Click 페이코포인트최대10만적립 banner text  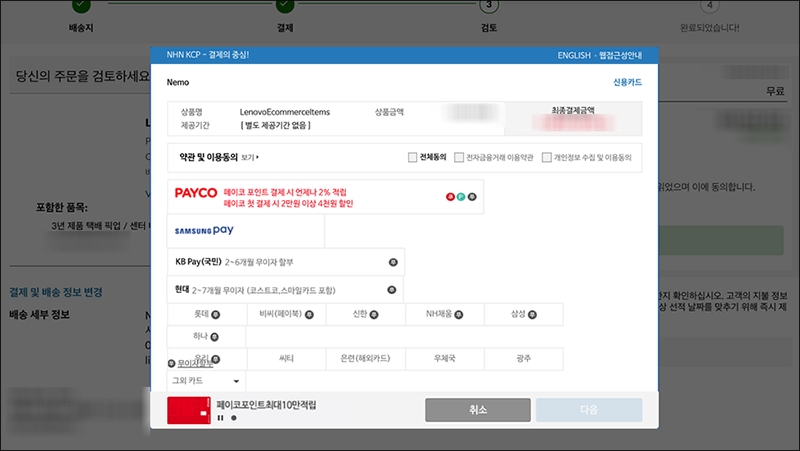[x=266, y=405]
